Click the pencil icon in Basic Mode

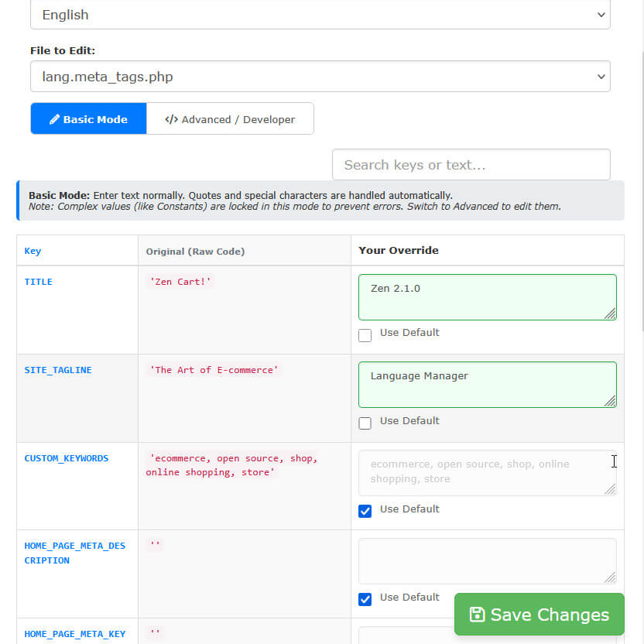(x=54, y=120)
